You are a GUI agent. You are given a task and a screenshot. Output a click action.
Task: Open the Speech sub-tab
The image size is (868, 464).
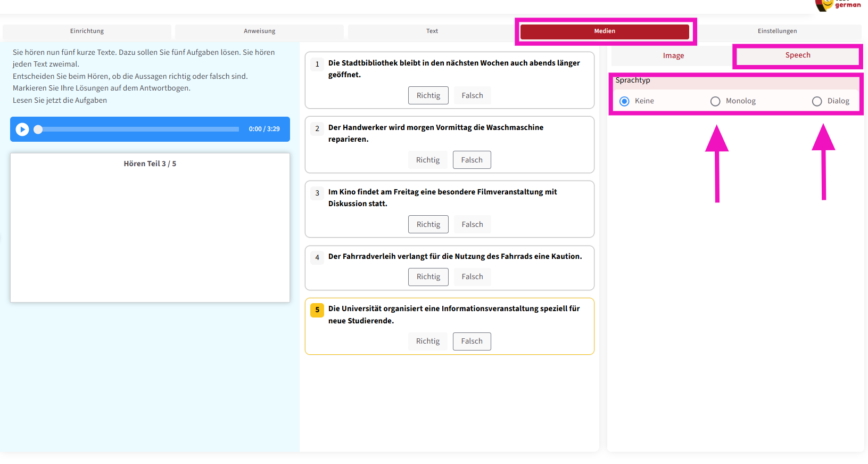(797, 55)
